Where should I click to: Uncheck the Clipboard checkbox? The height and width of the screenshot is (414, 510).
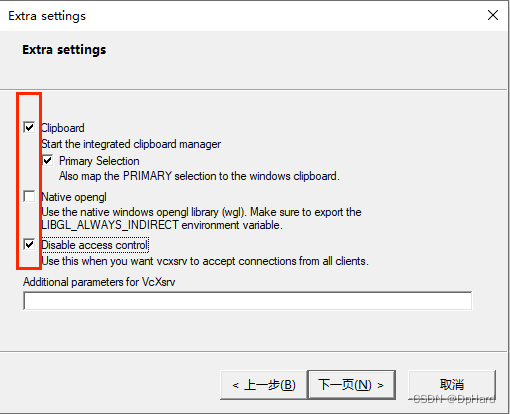pos(29,127)
